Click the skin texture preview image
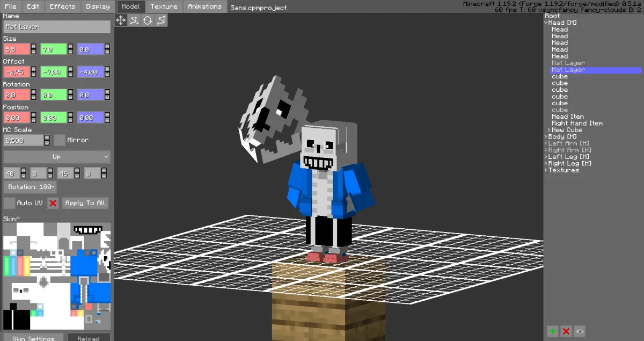 pyautogui.click(x=57, y=276)
